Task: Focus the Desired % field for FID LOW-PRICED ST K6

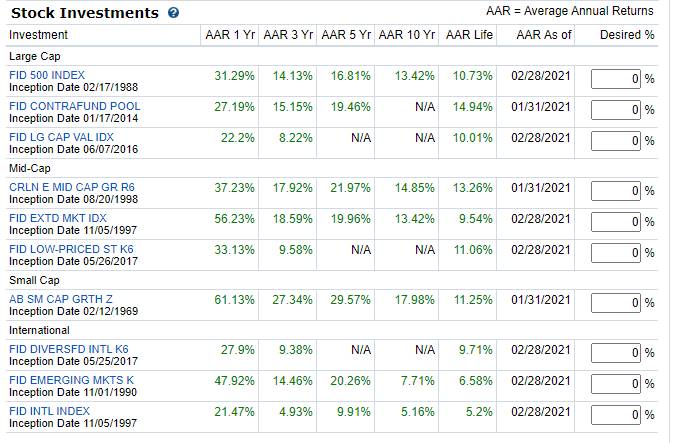Action: pyautogui.click(x=616, y=253)
